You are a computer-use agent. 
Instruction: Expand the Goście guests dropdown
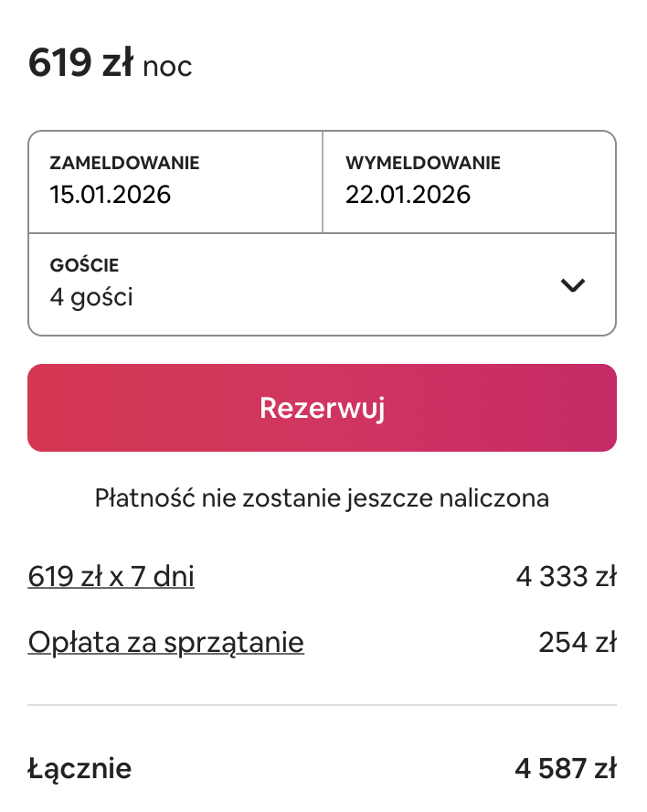tap(322, 284)
